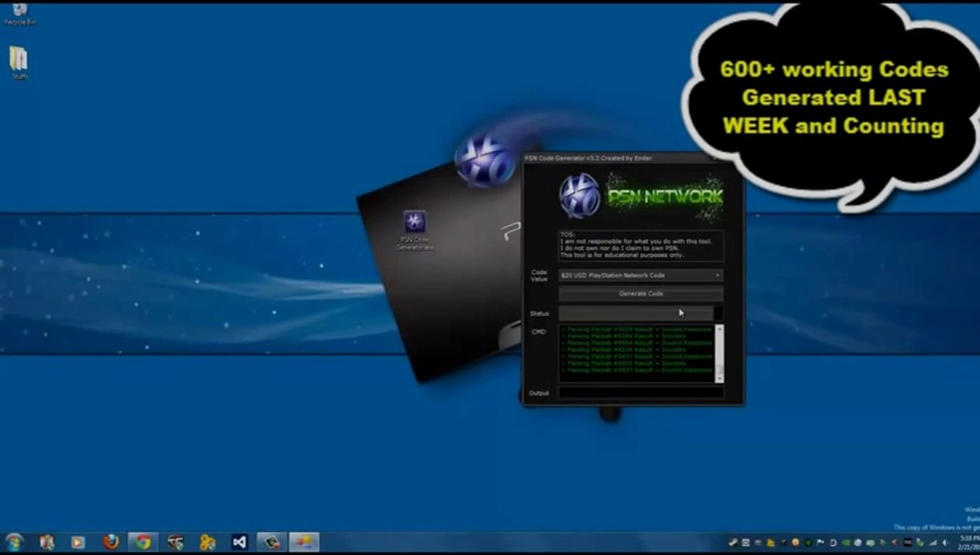Click the CMD log output area
980x555 pixels.
click(x=636, y=354)
